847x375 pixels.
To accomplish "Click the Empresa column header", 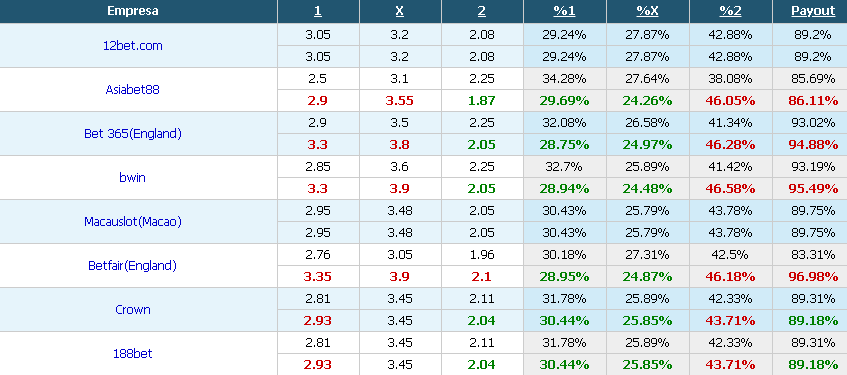I will (x=132, y=11).
